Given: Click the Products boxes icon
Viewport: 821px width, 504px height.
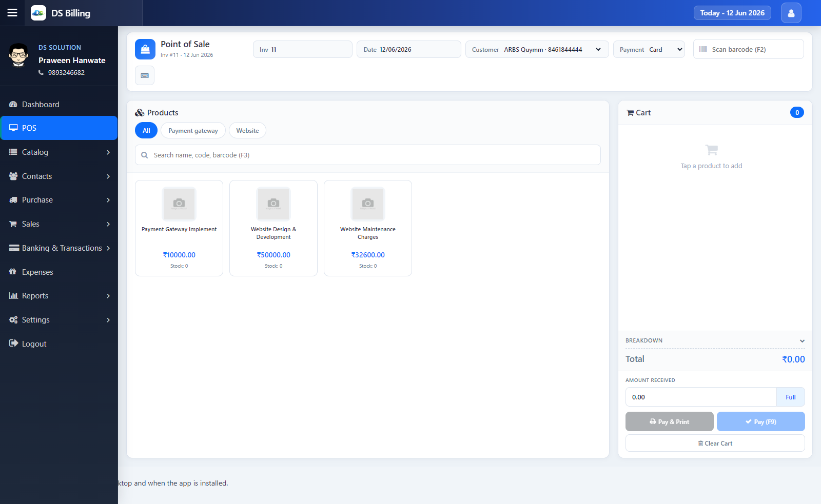Looking at the screenshot, I should click(140, 113).
